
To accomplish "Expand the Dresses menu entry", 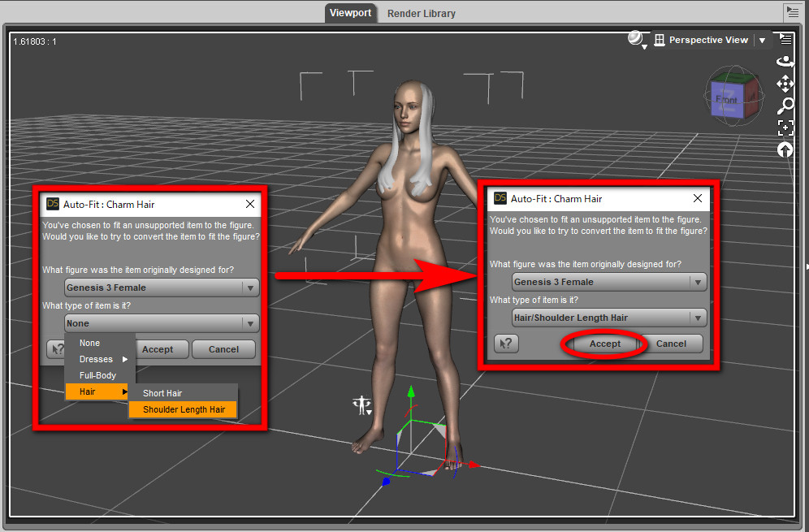I will (100, 359).
